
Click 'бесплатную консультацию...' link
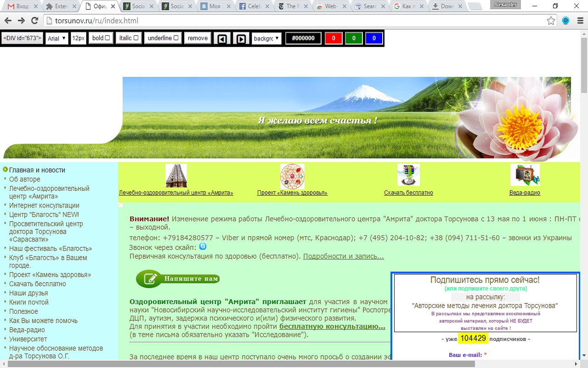(332, 326)
